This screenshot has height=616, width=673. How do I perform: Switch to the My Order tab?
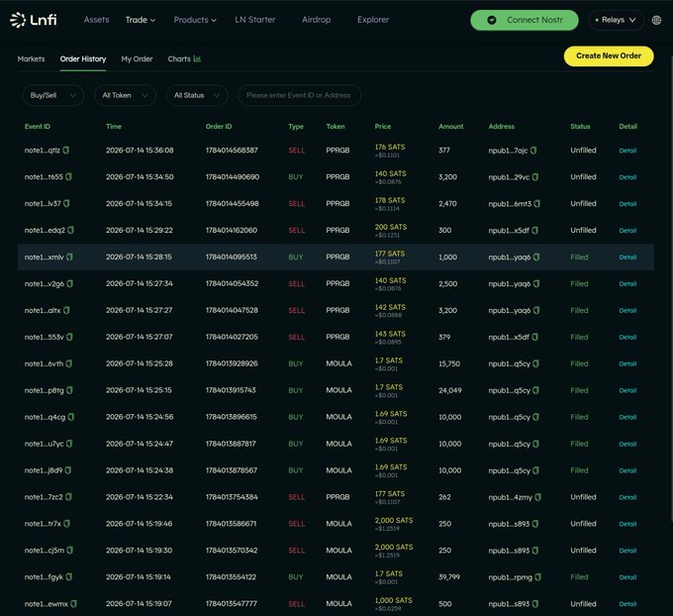(137, 58)
